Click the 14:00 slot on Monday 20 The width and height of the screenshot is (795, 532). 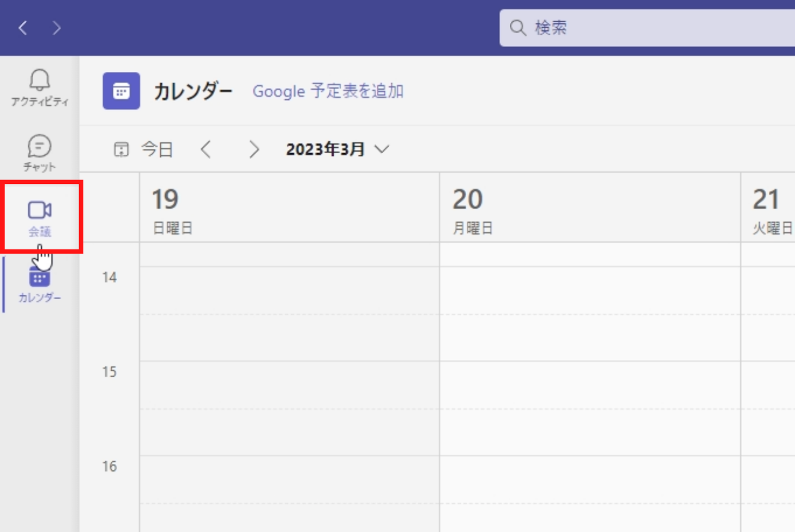[x=589, y=290]
